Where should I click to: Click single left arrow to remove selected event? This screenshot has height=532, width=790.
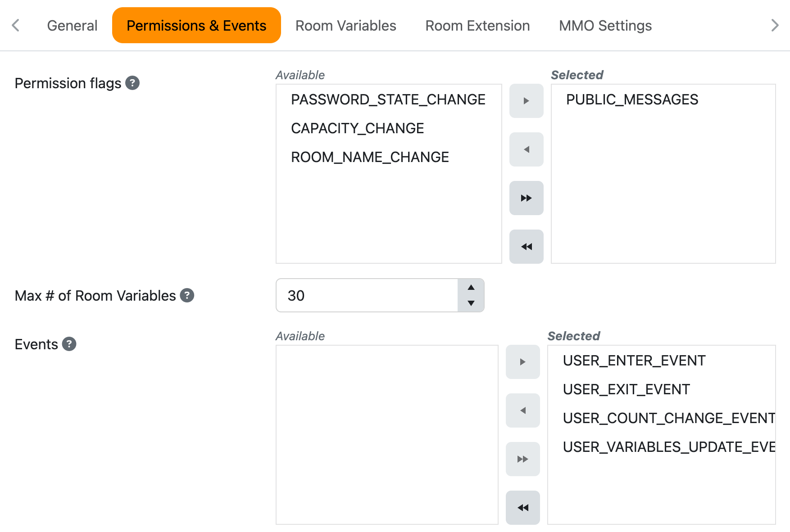pyautogui.click(x=522, y=410)
